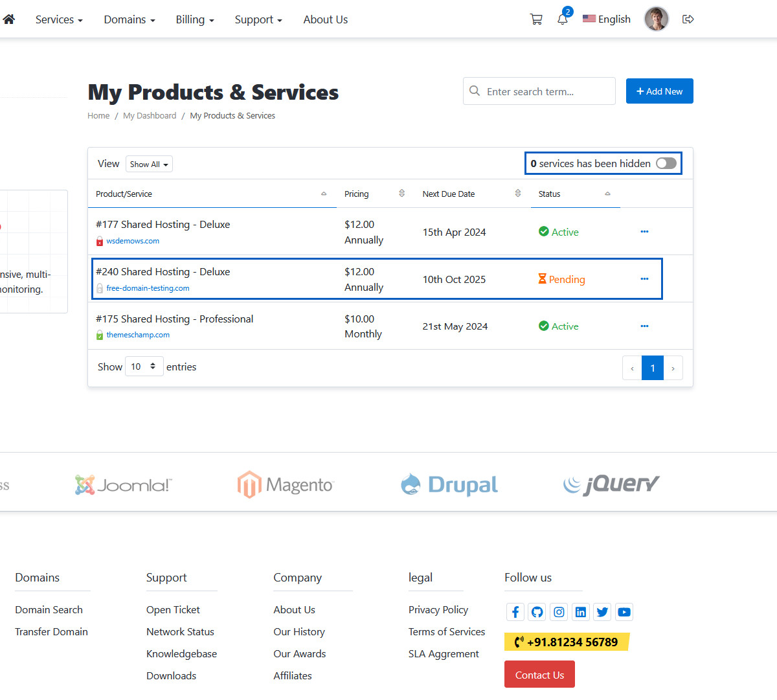This screenshot has height=700, width=777.
Task: Open user profile avatar
Action: click(656, 19)
